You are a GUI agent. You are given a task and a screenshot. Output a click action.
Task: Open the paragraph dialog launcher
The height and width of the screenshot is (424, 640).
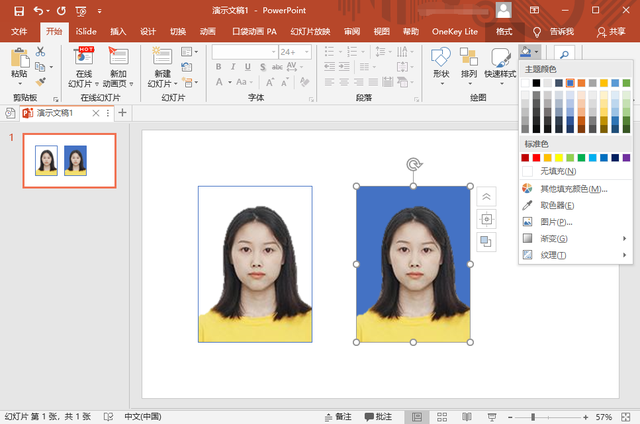pos(416,99)
